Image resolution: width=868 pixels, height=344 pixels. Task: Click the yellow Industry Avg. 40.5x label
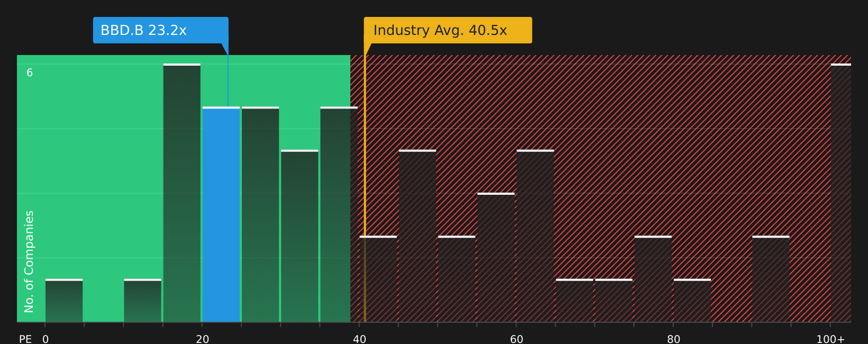pyautogui.click(x=448, y=30)
